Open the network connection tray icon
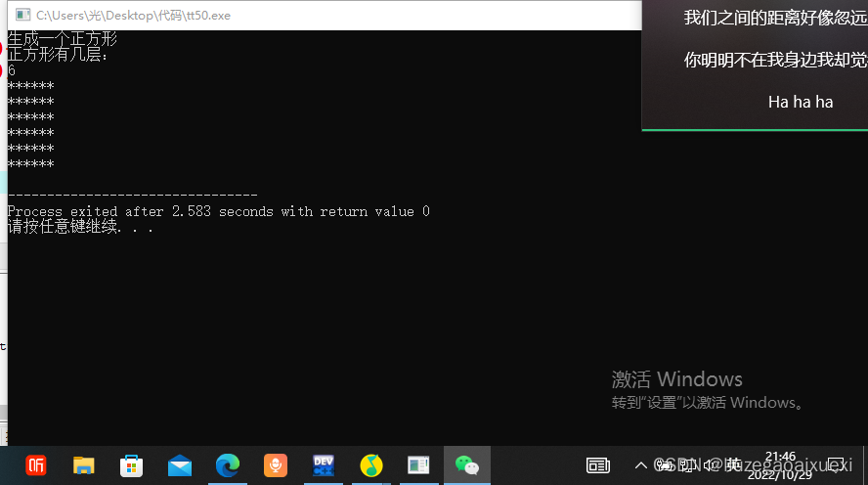Screen dimensions: 868x485 (x=687, y=465)
